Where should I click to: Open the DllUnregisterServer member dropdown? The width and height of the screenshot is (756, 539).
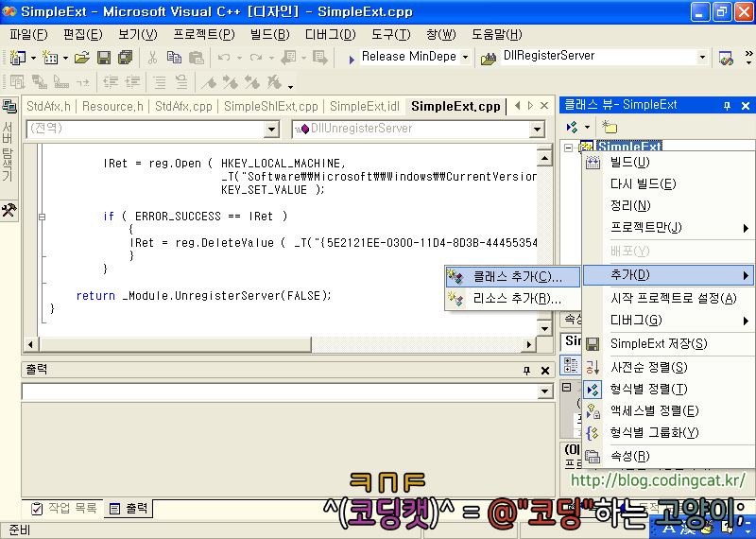(x=537, y=129)
